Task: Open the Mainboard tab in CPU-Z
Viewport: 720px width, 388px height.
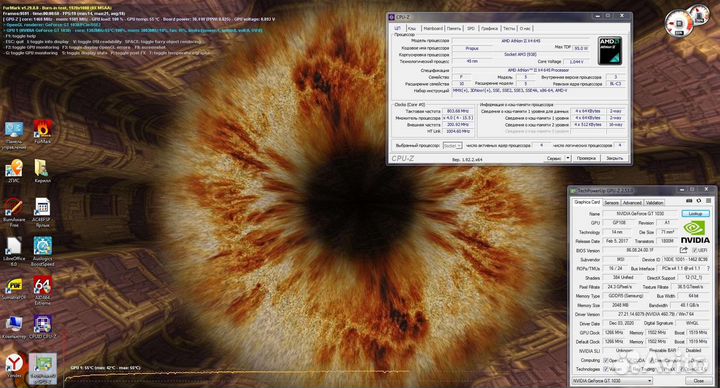Action: [x=433, y=28]
